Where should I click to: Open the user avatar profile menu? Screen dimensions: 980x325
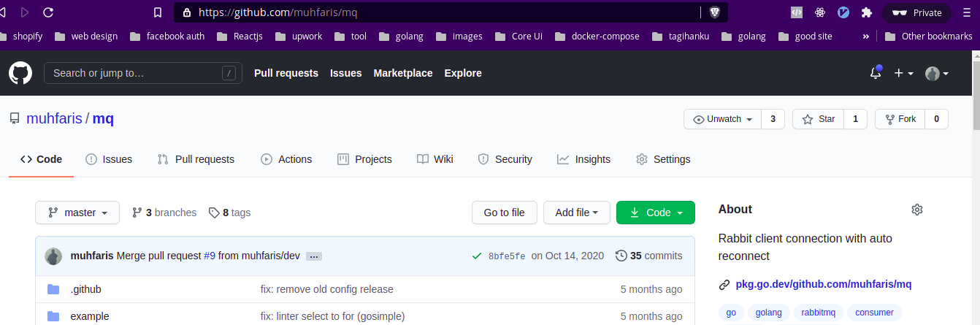pyautogui.click(x=937, y=73)
